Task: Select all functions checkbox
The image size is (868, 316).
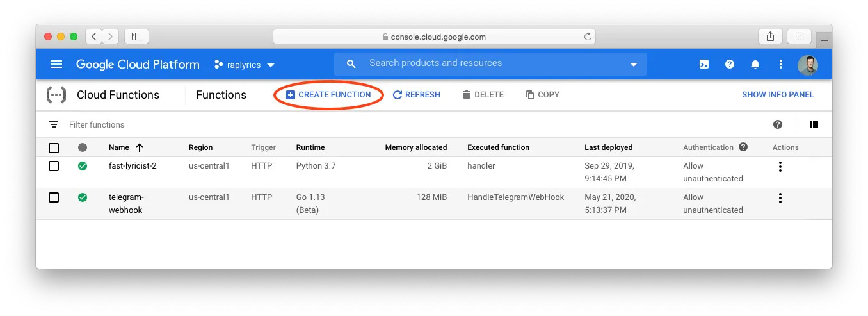Action: [x=54, y=148]
